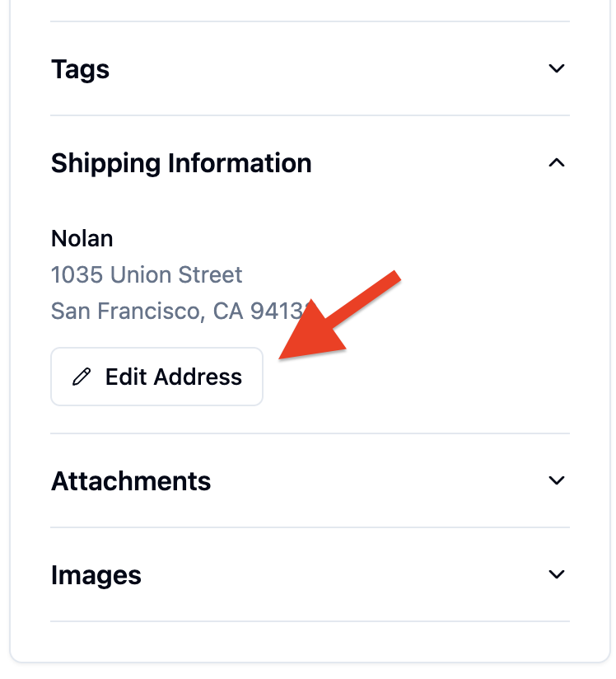Click the down-arrow icon beside Images

(556, 574)
